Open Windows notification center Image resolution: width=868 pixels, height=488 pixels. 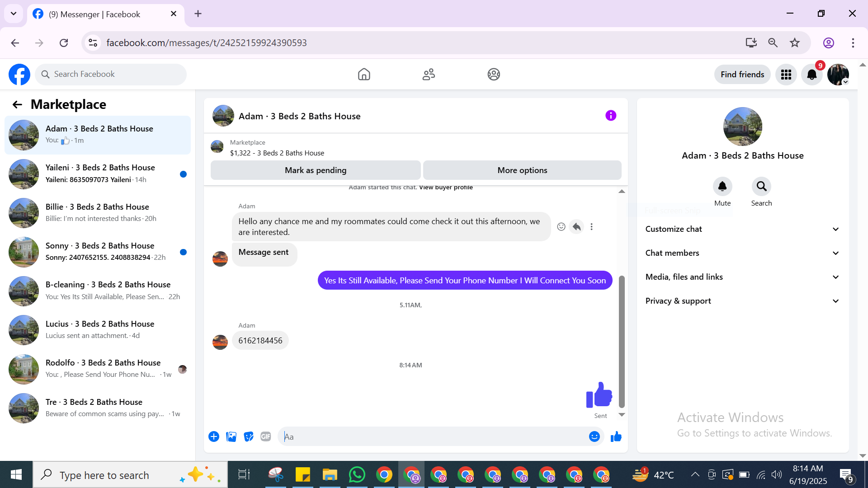(x=846, y=475)
